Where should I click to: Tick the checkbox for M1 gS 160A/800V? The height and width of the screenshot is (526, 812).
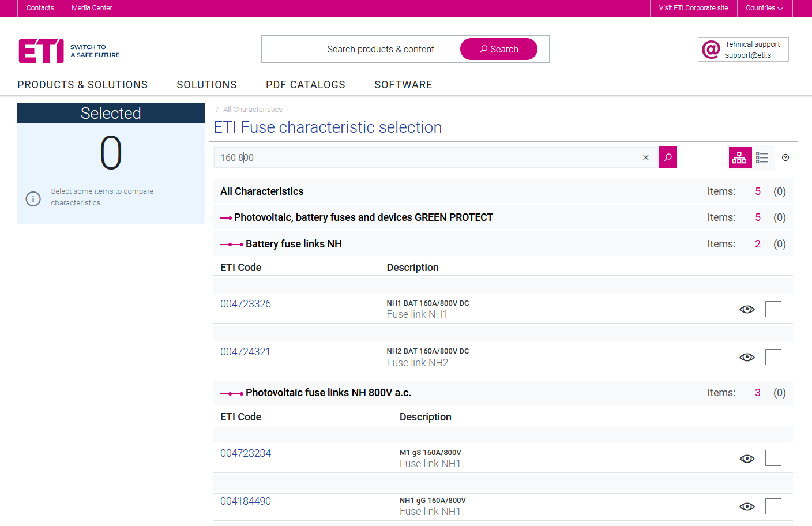click(x=773, y=458)
